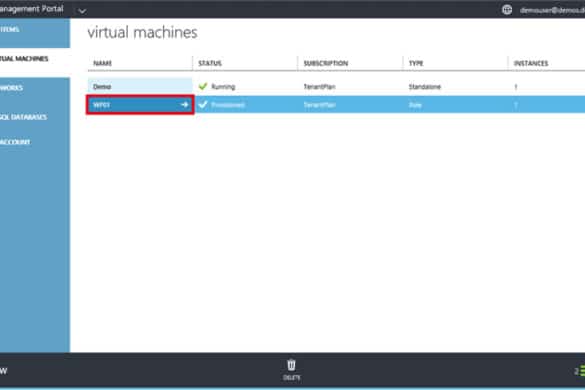This screenshot has width=585, height=390.
Task: Click the globe language icon
Action: [507, 10]
